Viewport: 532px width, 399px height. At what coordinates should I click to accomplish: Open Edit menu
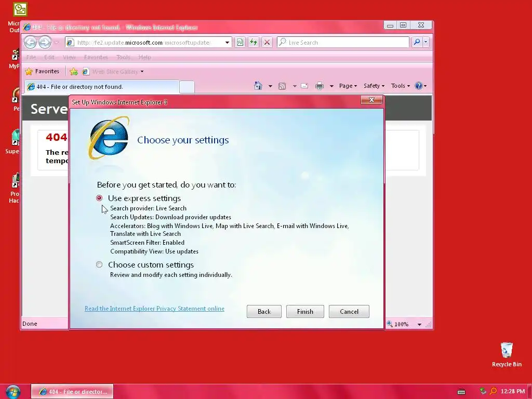(x=49, y=57)
